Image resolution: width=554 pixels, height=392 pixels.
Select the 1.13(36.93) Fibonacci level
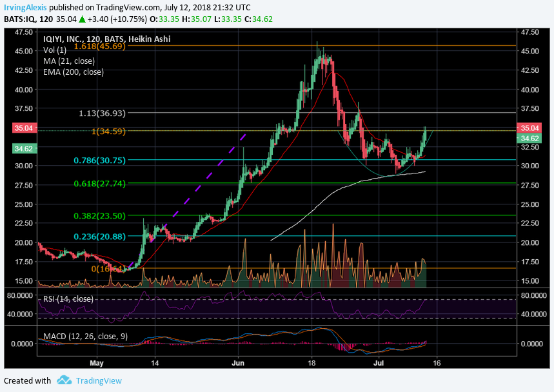click(x=102, y=113)
